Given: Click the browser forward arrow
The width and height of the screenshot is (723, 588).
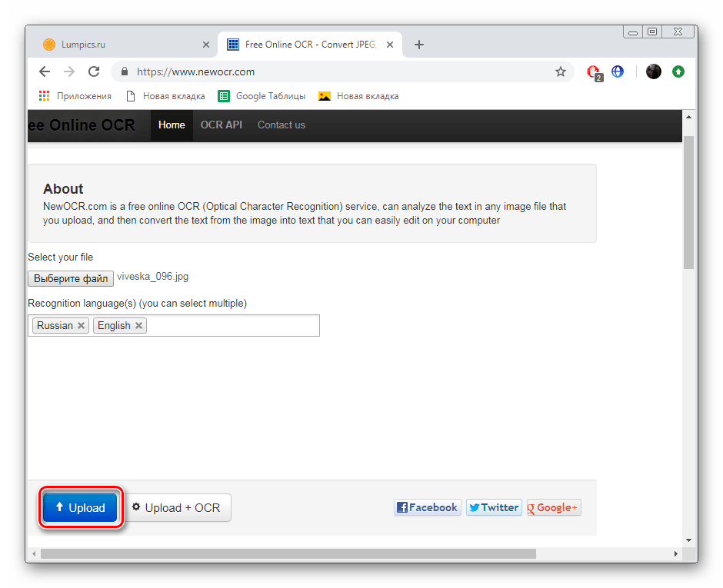Looking at the screenshot, I should click(69, 71).
